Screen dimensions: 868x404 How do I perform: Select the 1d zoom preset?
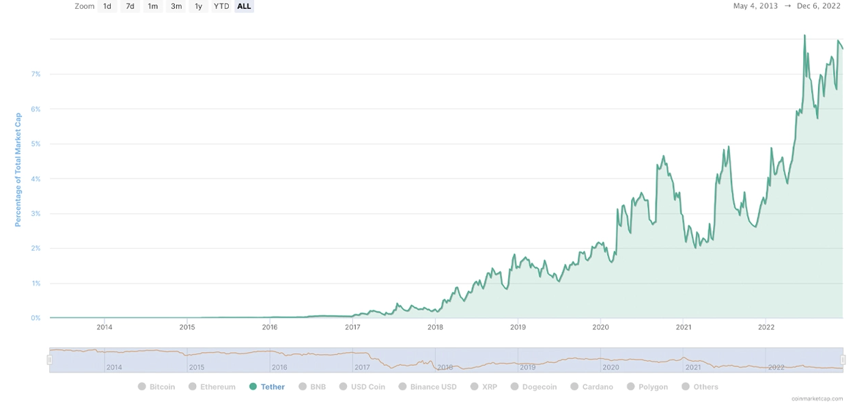pos(107,6)
